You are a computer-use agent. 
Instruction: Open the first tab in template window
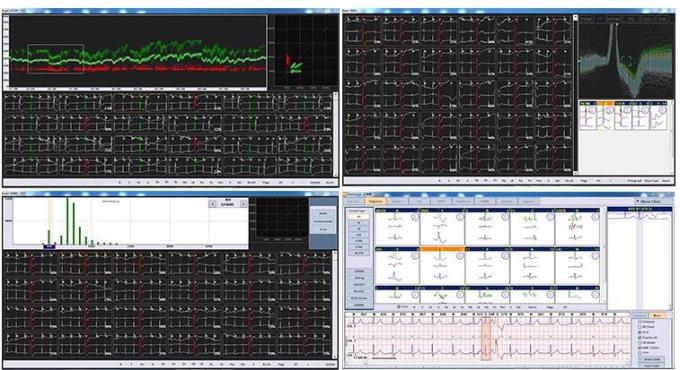[353, 201]
